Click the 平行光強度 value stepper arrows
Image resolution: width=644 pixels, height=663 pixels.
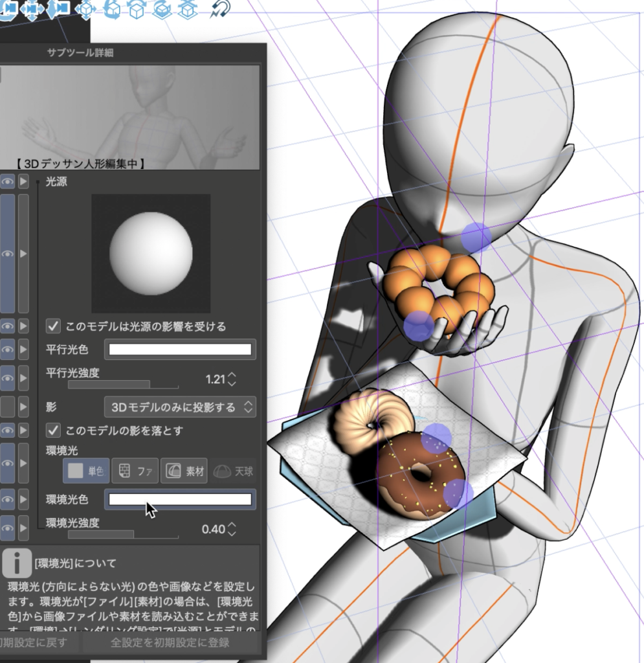coord(232,379)
